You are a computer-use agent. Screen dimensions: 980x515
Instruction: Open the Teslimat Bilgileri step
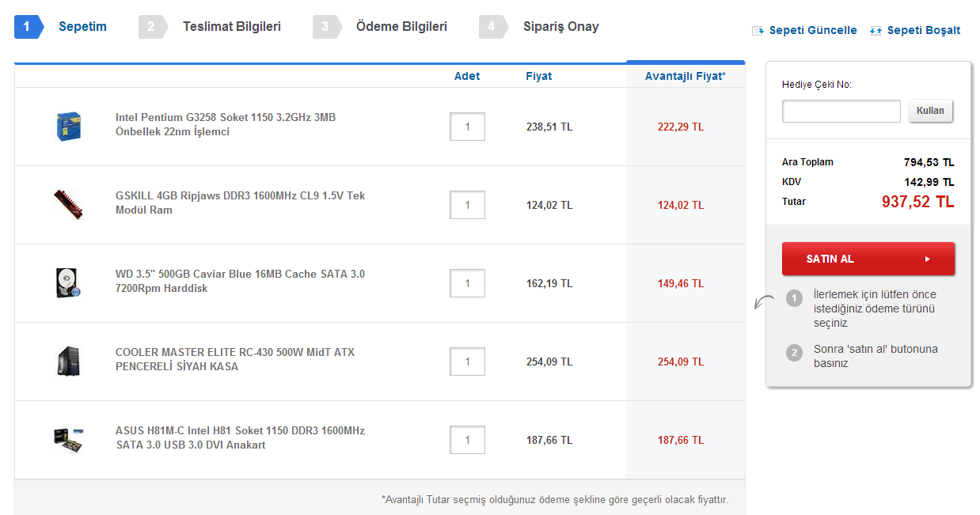click(231, 27)
